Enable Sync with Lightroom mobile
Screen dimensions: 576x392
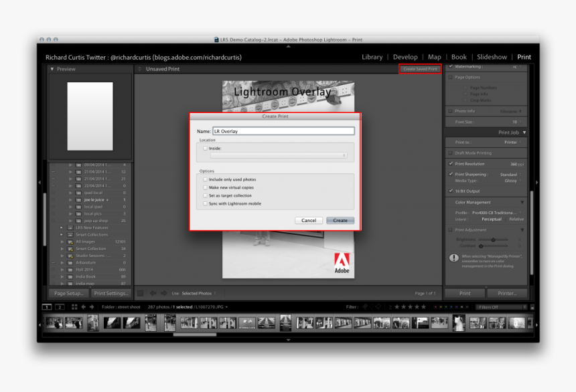pyautogui.click(x=206, y=204)
